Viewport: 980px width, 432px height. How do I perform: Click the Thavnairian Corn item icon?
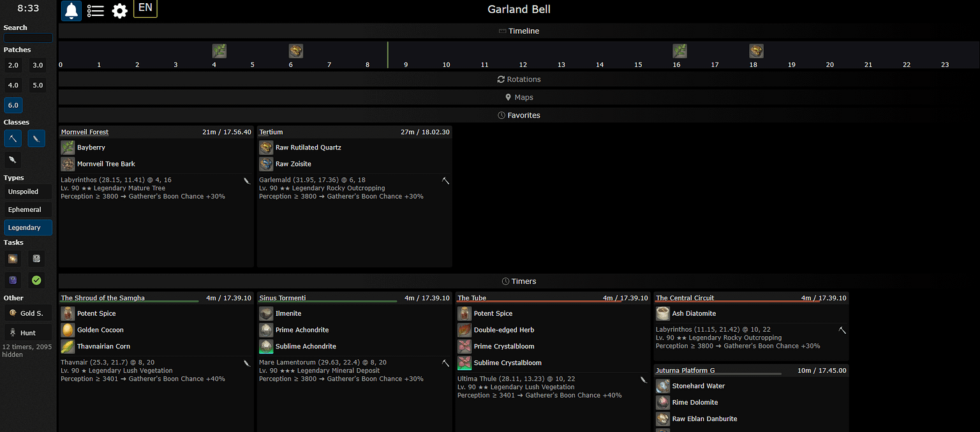tap(68, 346)
